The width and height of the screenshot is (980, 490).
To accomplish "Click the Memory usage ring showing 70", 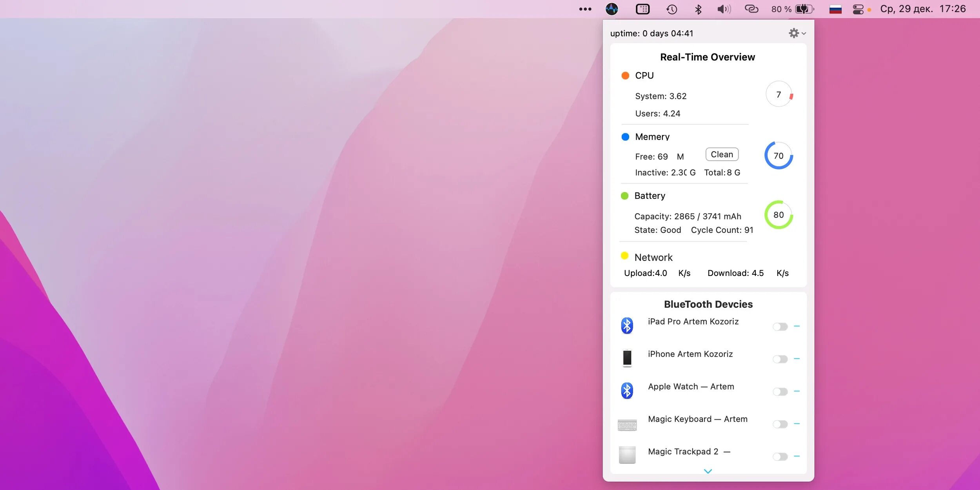I will 779,156.
